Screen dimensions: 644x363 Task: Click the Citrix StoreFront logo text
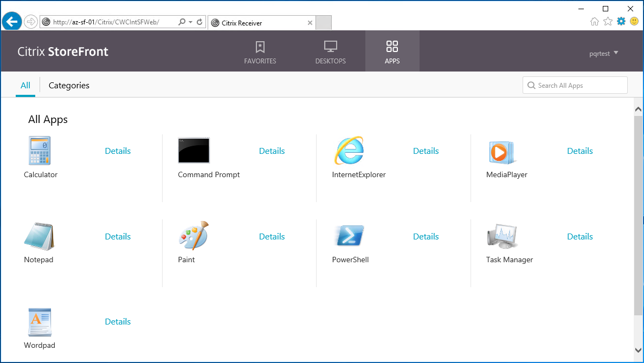[x=63, y=51]
